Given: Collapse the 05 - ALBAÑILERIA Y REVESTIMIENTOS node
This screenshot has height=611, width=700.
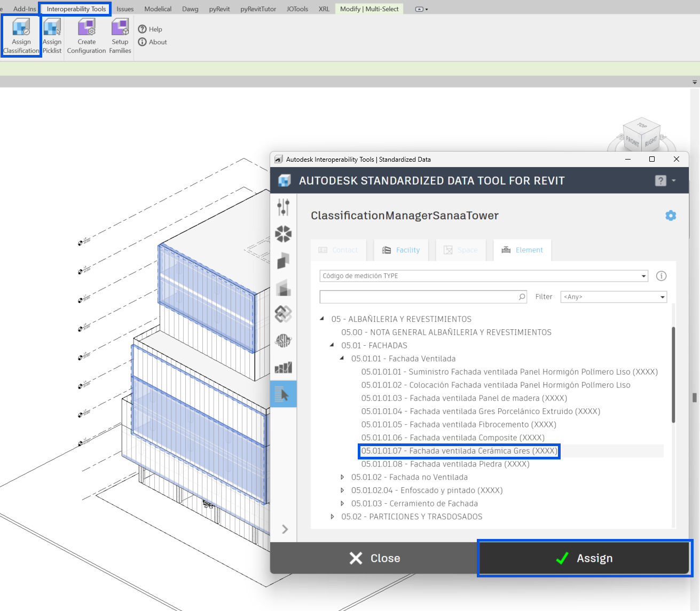Looking at the screenshot, I should click(322, 319).
